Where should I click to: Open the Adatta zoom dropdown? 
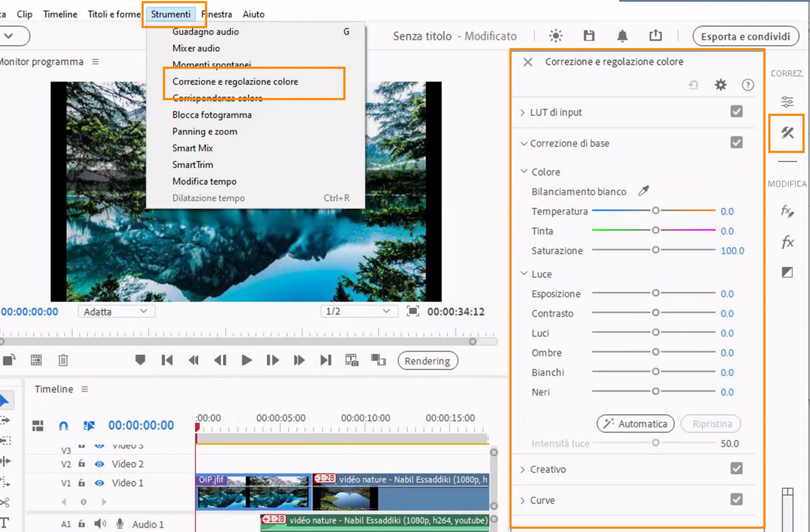(116, 311)
